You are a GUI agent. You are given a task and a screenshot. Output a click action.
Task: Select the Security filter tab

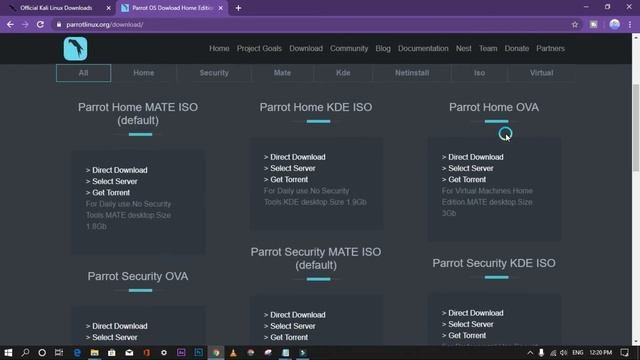click(214, 73)
